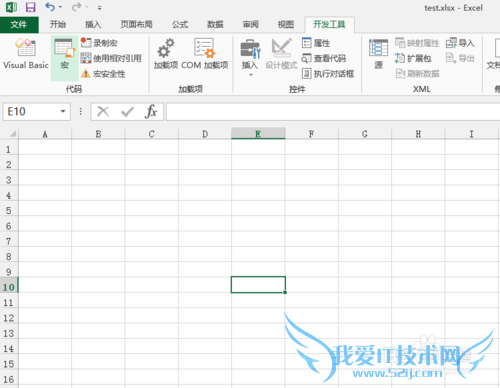Open the Visual Basic editor

pyautogui.click(x=26, y=53)
